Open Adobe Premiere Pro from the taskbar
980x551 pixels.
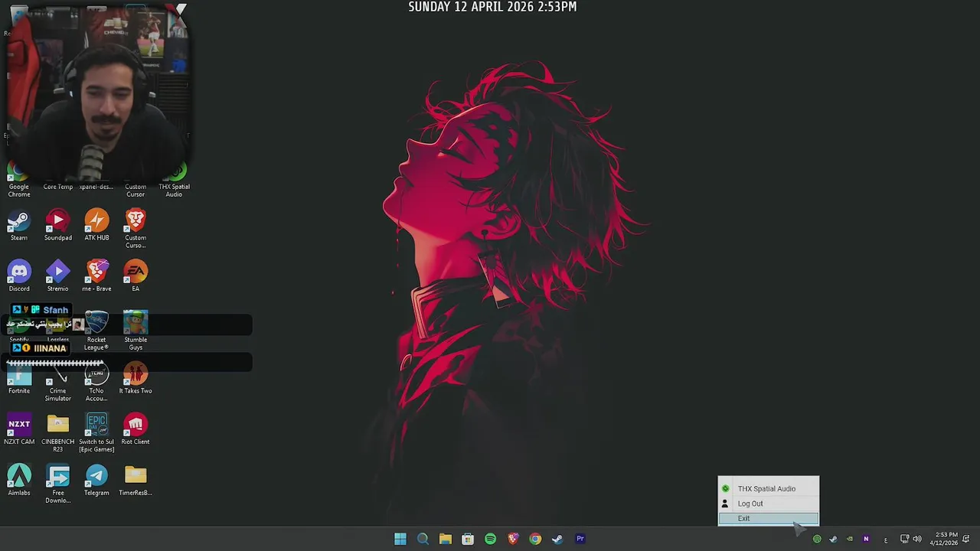[580, 539]
